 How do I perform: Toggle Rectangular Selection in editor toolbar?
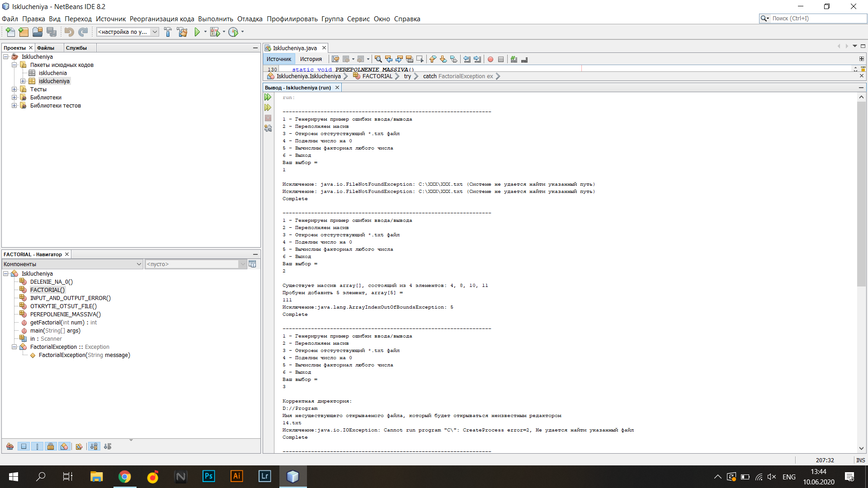coord(420,59)
